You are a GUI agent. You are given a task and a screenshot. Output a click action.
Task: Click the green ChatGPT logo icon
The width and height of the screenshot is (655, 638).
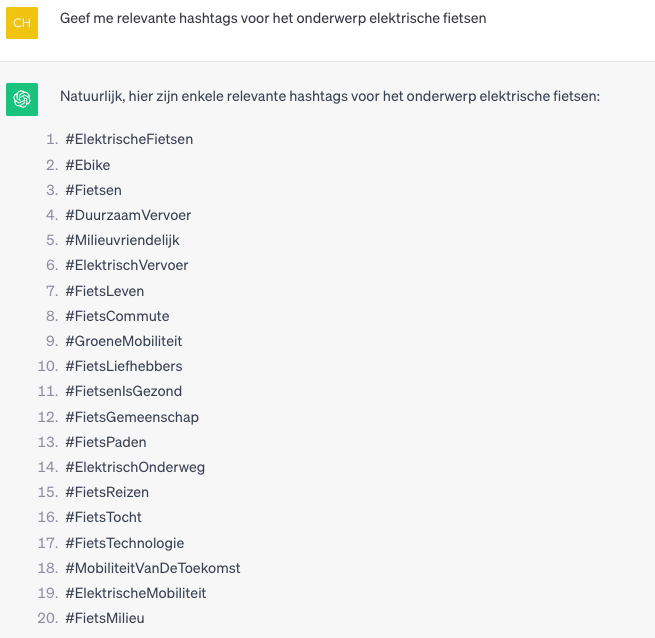click(x=22, y=99)
